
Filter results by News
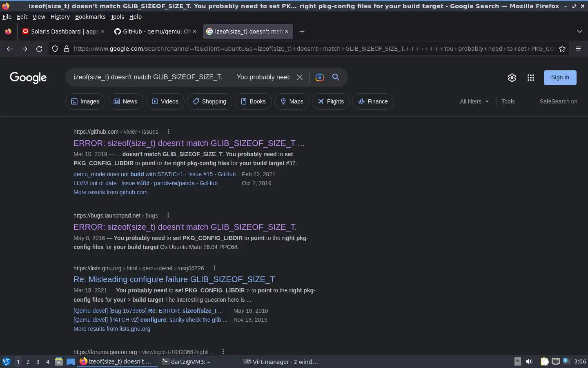point(125,101)
